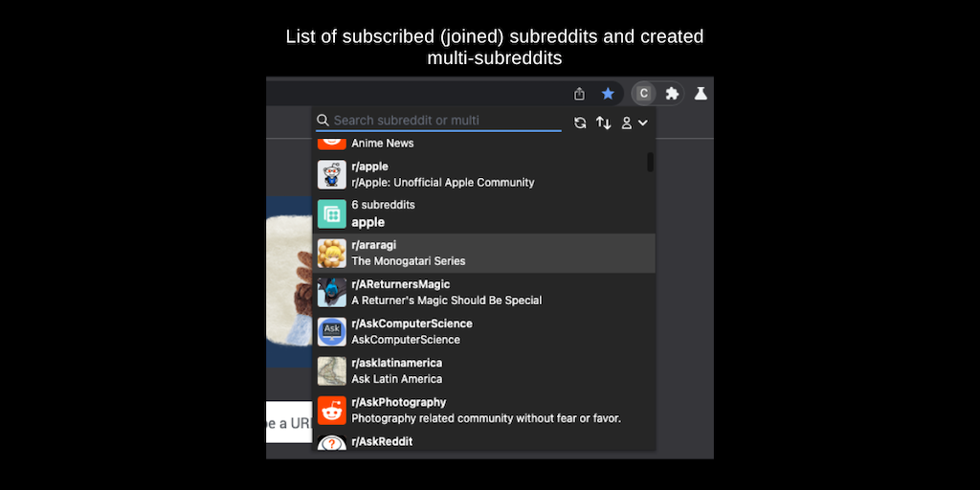Click the r/AskPhotography Reddit icon
Viewport: 980px width, 490px height.
[331, 411]
